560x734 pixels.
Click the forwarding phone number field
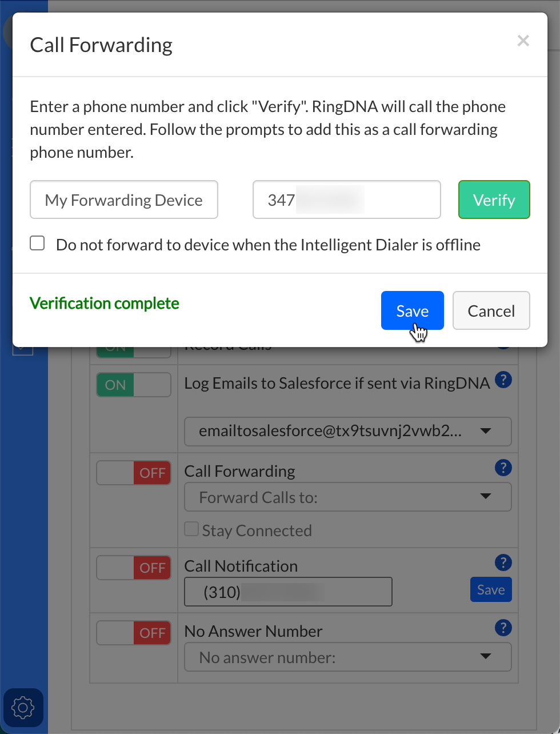346,200
